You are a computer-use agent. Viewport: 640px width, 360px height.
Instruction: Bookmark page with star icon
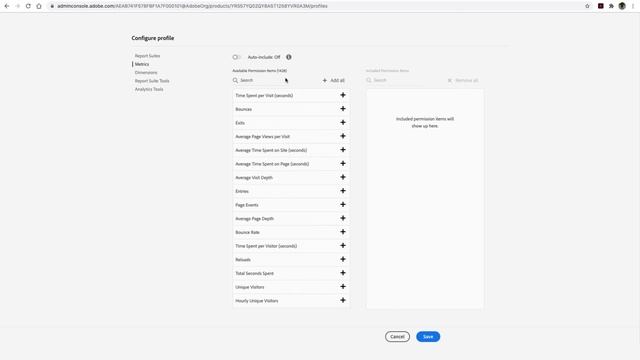tap(587, 6)
